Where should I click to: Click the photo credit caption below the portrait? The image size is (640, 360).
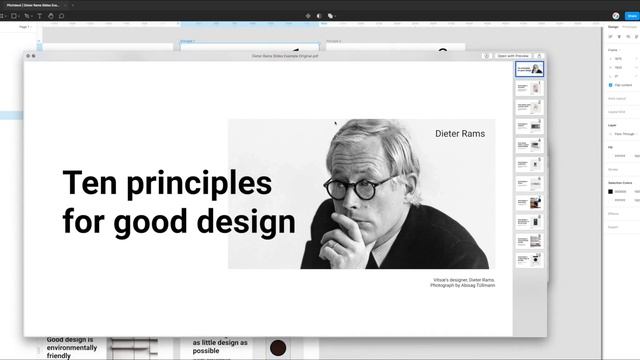pos(462,282)
